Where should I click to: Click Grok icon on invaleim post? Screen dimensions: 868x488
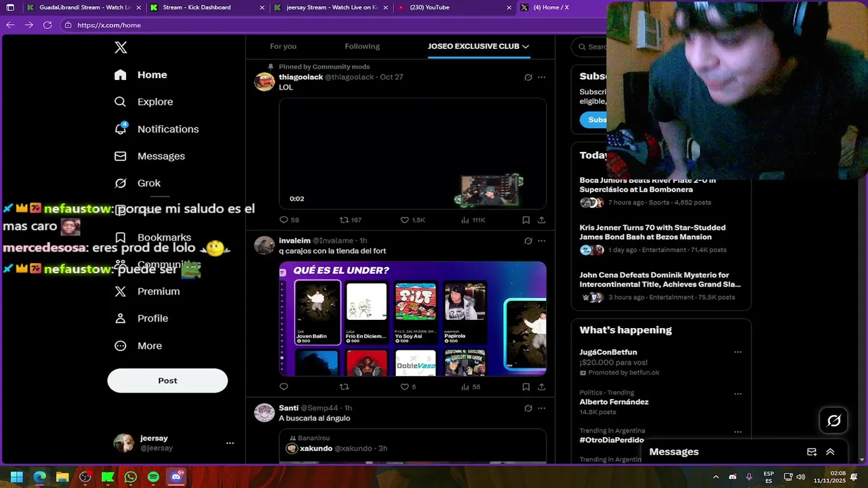coord(528,241)
